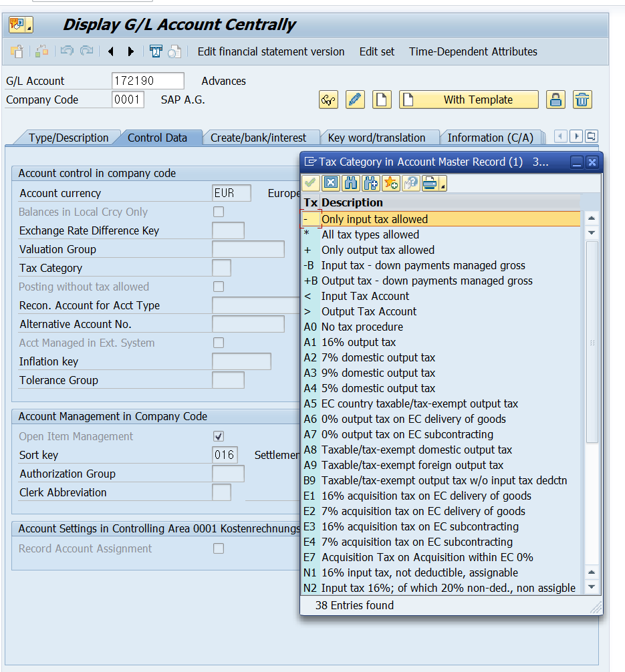Click the Find binoculars icon in popup
Screen dimensions: 625x672
[351, 184]
